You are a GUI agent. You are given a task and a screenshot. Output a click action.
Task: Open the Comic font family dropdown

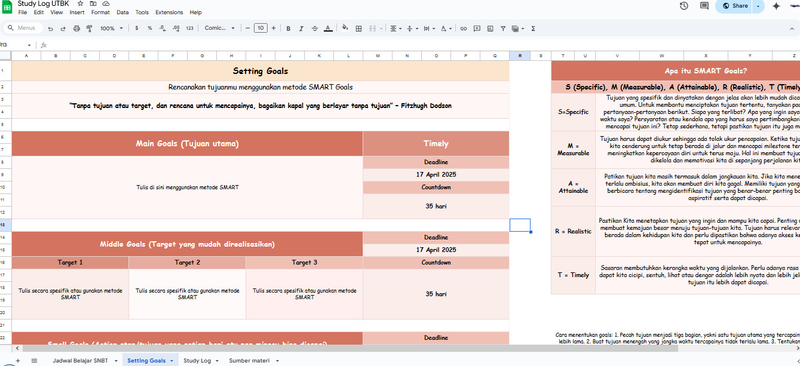[219, 29]
